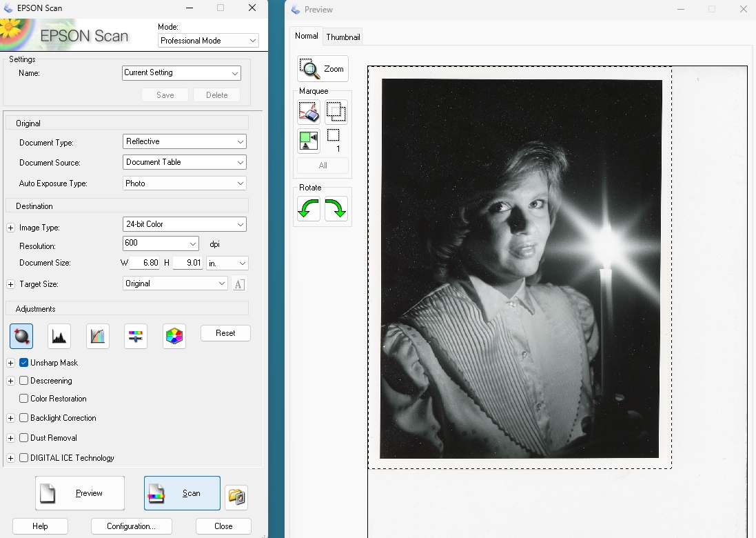Select the Normal preview tab

coord(305,36)
